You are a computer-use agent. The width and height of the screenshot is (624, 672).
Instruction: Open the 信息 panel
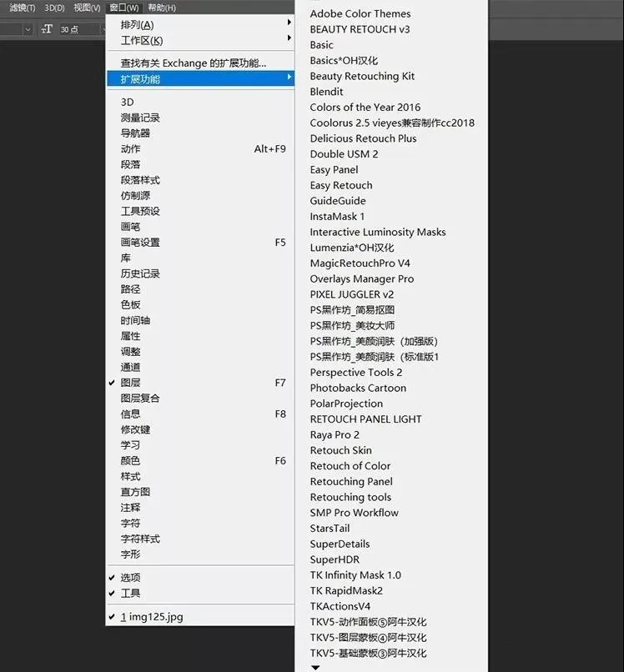pos(200,414)
